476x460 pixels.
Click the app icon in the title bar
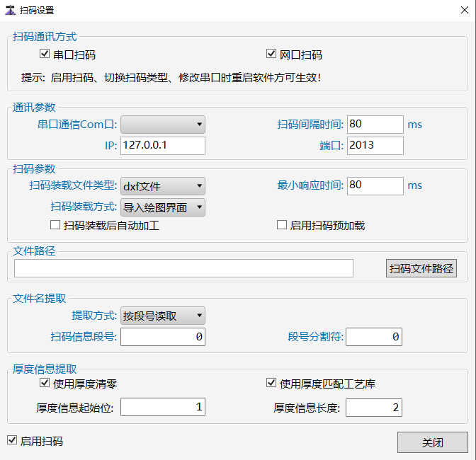(11, 10)
